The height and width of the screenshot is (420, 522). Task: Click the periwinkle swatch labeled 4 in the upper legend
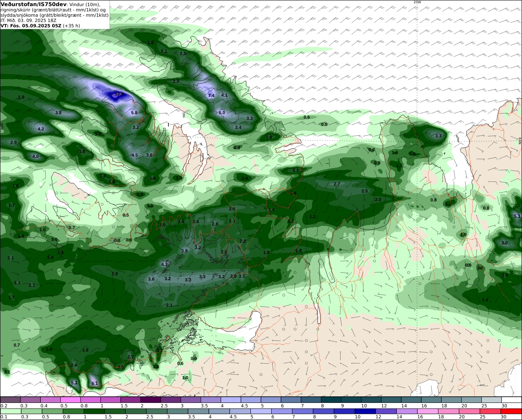tap(231, 400)
